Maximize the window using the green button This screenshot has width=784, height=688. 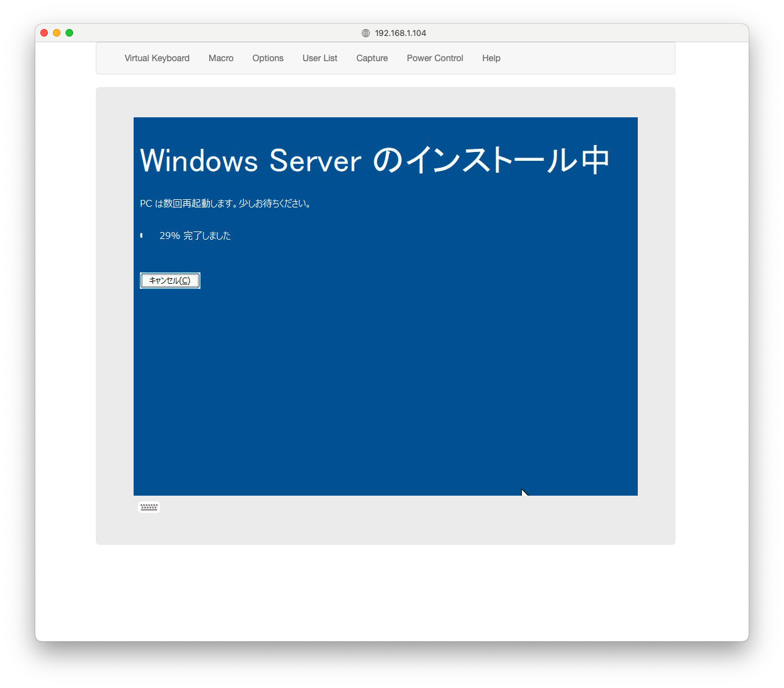coord(69,33)
